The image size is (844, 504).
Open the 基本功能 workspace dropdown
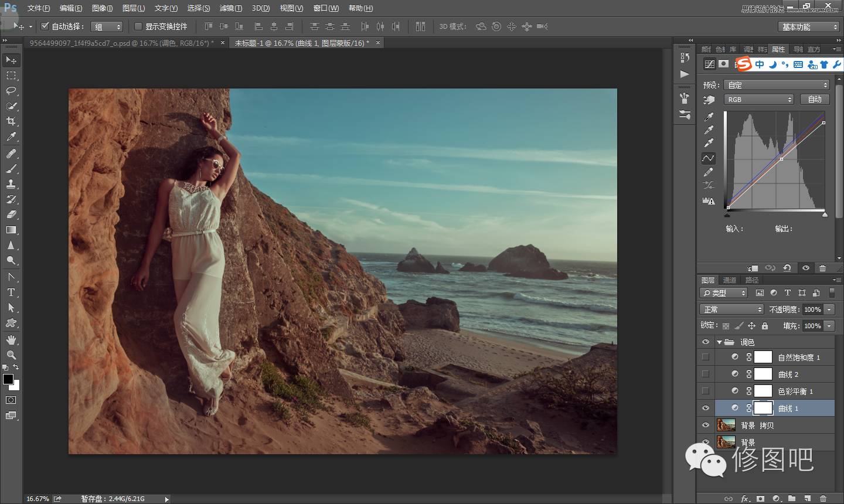click(x=809, y=27)
